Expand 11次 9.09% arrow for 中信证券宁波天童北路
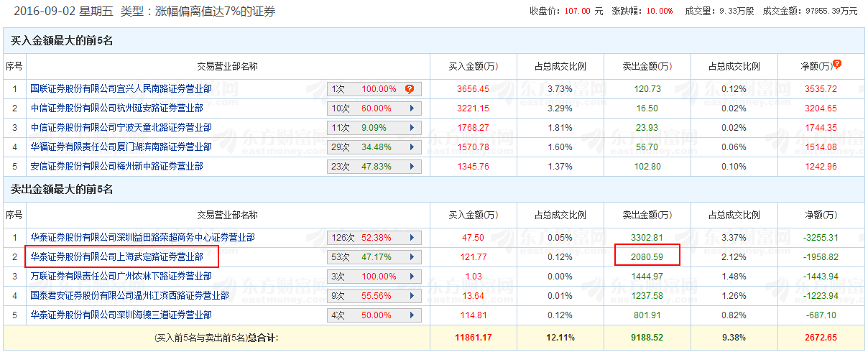Screen dimensions: 868x352 (412, 128)
